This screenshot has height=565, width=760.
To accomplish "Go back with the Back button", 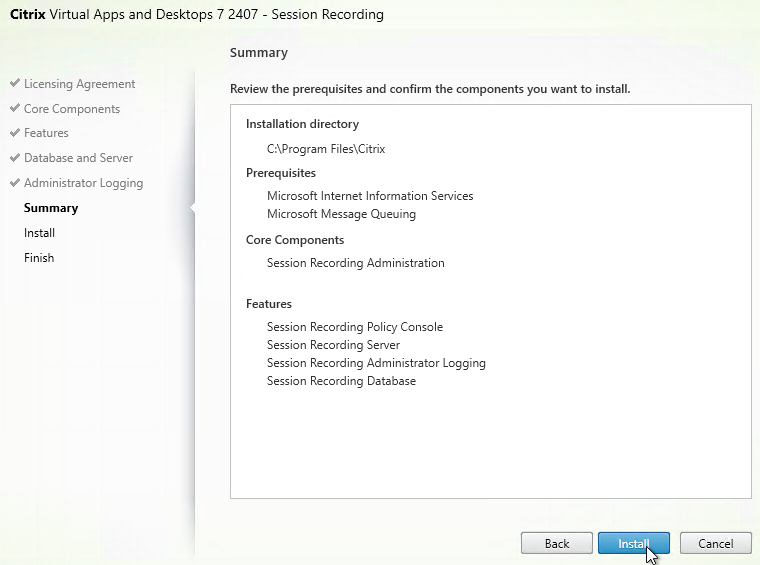I will coord(556,543).
